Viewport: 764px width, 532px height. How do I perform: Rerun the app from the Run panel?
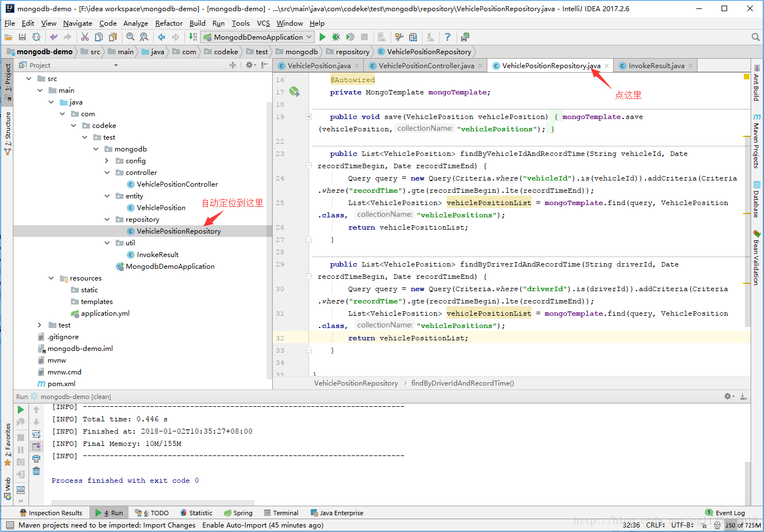click(x=20, y=410)
